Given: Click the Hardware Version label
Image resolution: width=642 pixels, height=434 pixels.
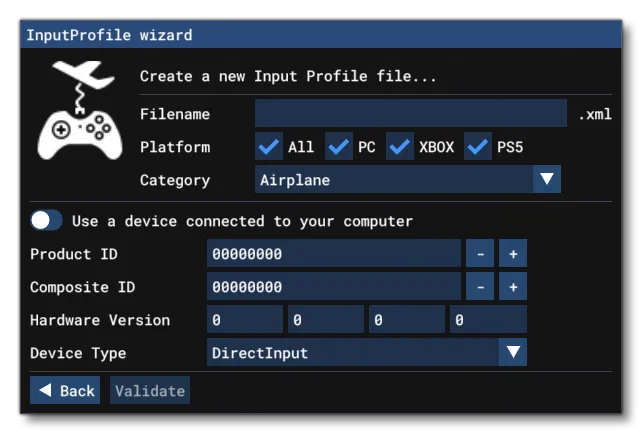Looking at the screenshot, I should [x=100, y=320].
